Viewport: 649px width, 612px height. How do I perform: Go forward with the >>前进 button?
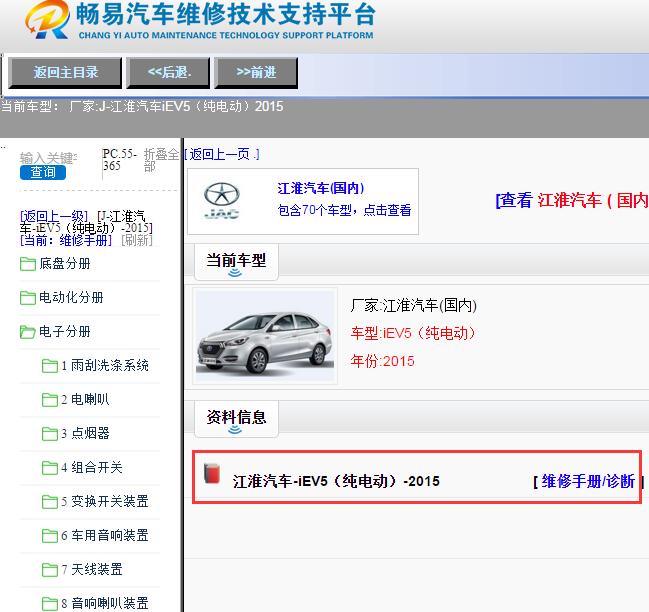pos(256,72)
